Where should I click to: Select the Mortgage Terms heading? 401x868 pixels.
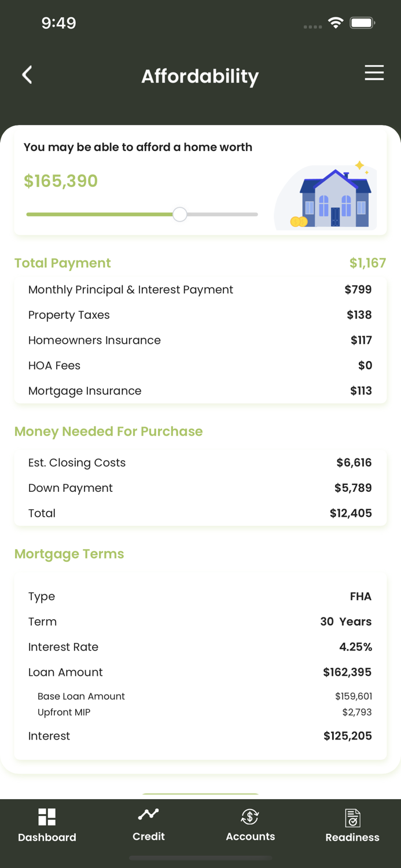click(69, 554)
